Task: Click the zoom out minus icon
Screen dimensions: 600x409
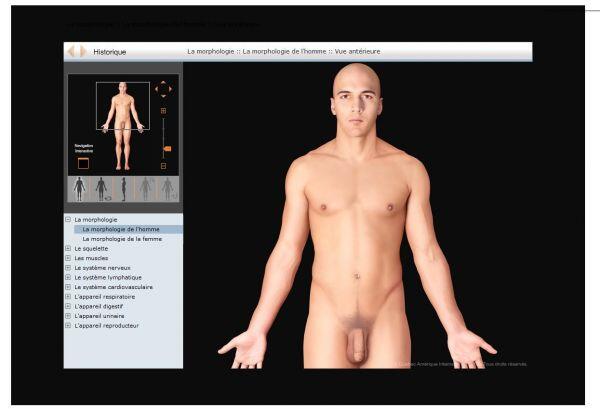Action: [164, 165]
